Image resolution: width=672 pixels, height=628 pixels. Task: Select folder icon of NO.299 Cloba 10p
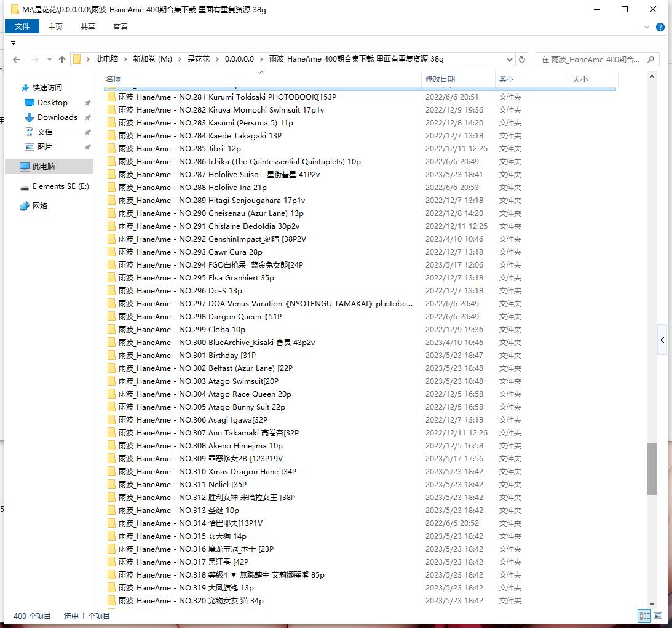coord(111,330)
